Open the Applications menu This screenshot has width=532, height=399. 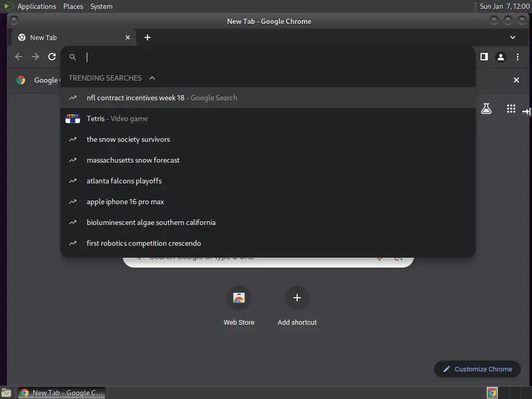click(x=37, y=6)
